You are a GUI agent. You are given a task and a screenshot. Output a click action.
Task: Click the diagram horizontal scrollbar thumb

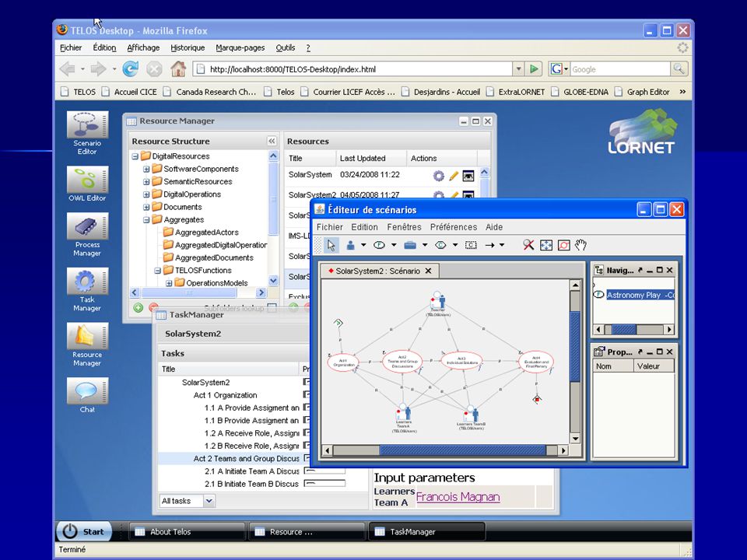click(x=462, y=450)
